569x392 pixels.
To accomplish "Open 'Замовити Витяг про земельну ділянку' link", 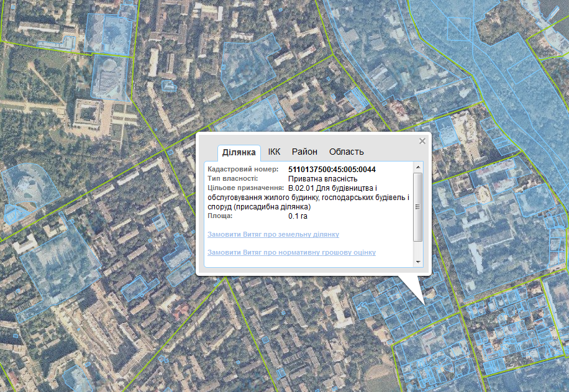I will [273, 235].
